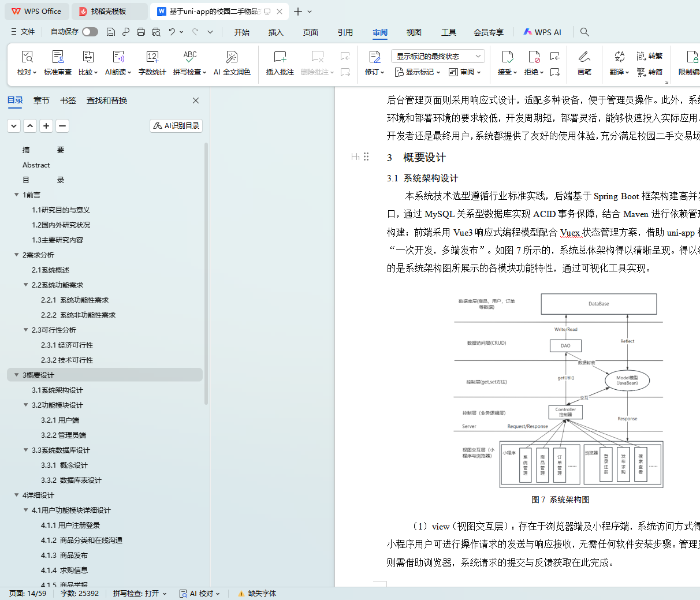Close the navigation outline panel
700x600 pixels.
(196, 100)
